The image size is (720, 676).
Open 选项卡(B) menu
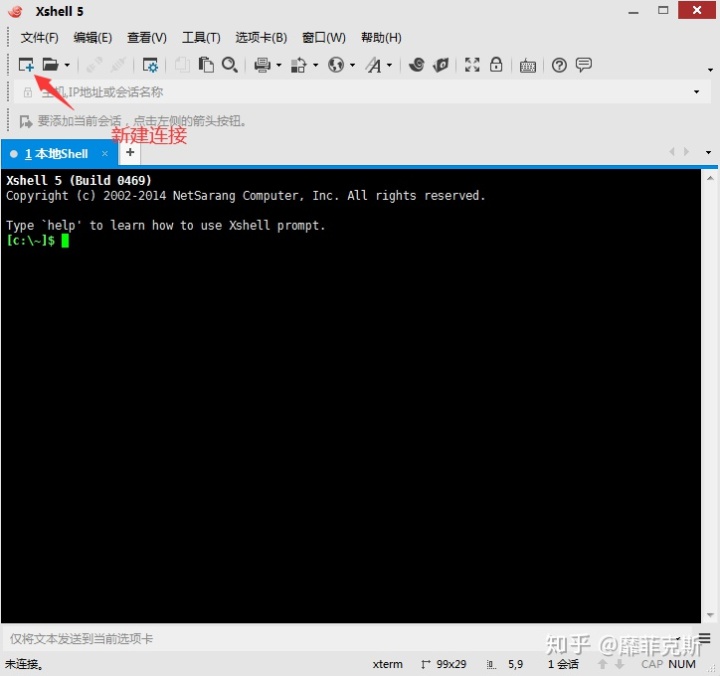(261, 38)
